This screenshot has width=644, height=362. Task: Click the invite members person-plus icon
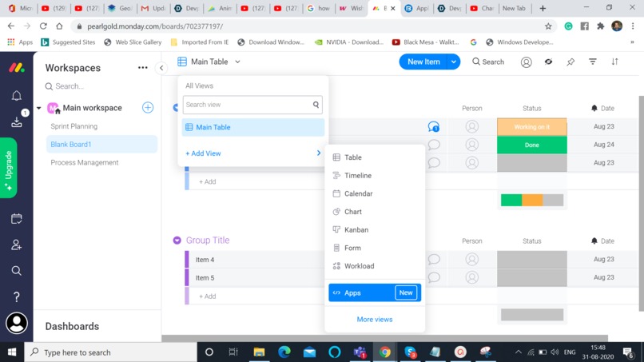[17, 245]
